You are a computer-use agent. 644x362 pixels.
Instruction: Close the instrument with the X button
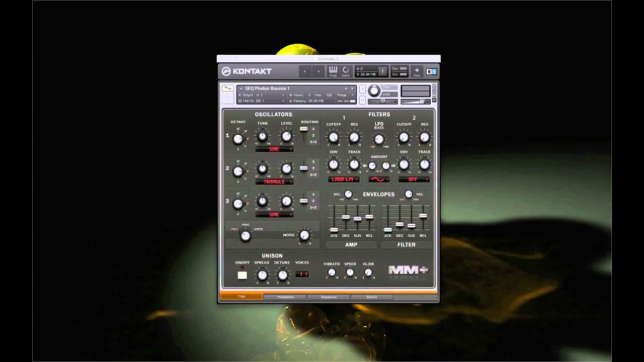tap(434, 86)
